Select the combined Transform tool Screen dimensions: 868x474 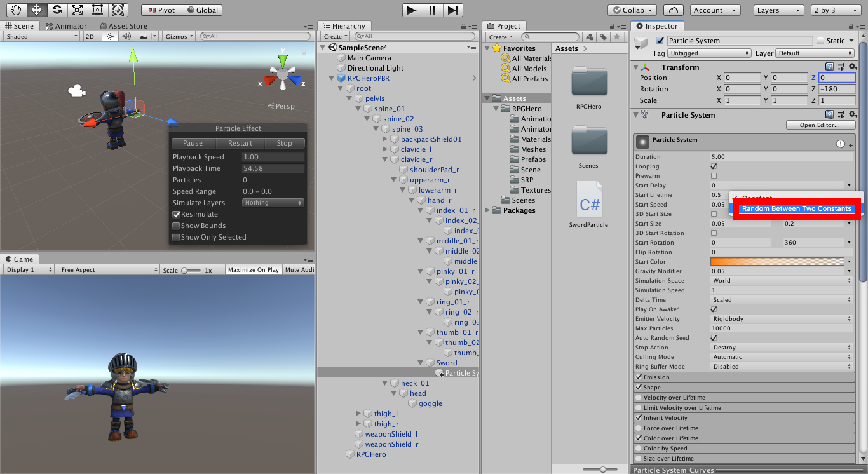point(118,10)
